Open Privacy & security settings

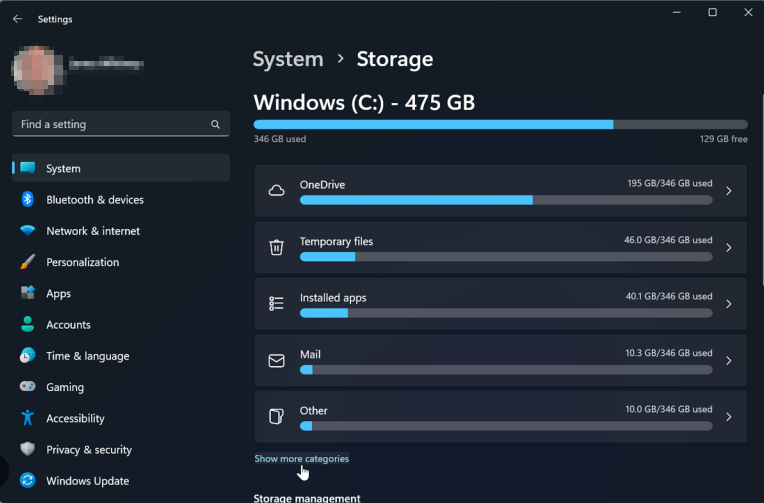pos(121,449)
